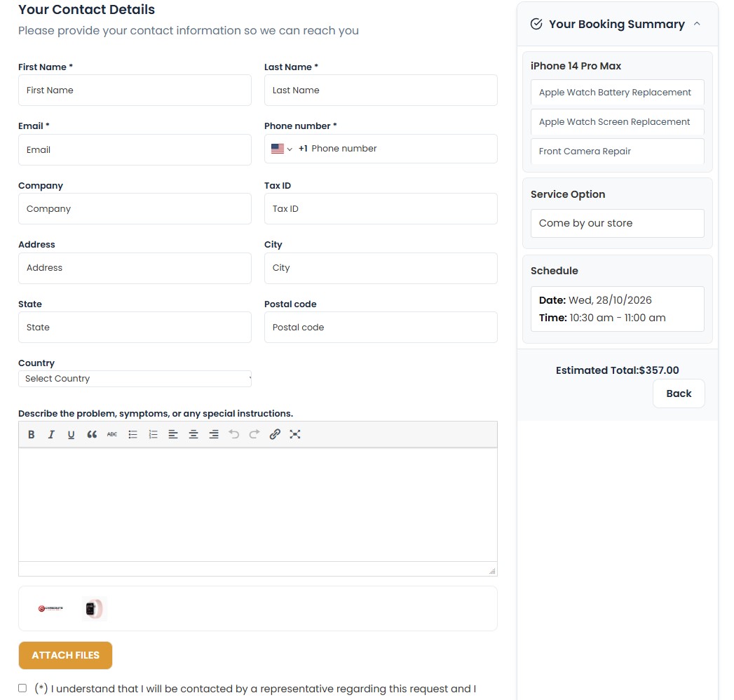
Task: Click the Email input field
Action: (x=135, y=150)
